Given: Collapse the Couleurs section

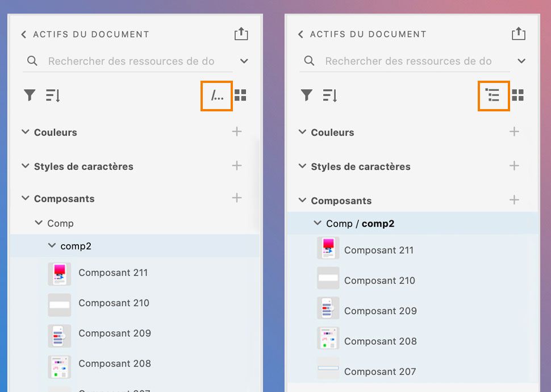Looking at the screenshot, I should 25,132.
